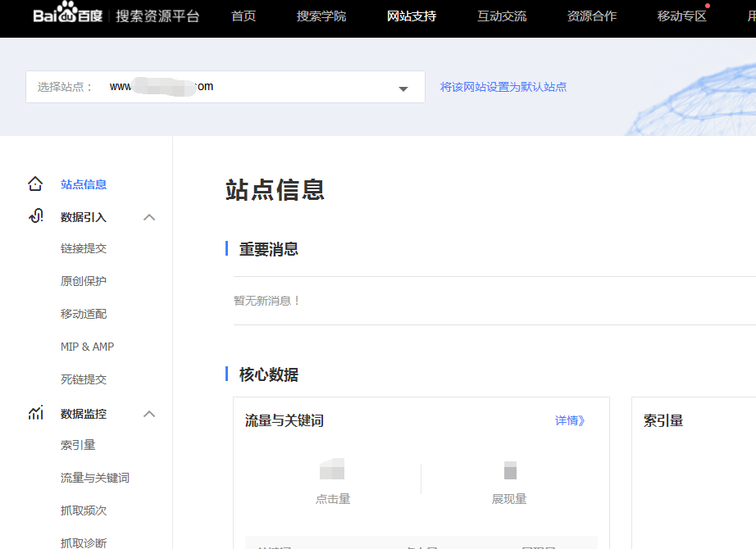Open 移动专区 with the red dot badge
Viewport: 756px width, 549px height.
click(x=681, y=16)
